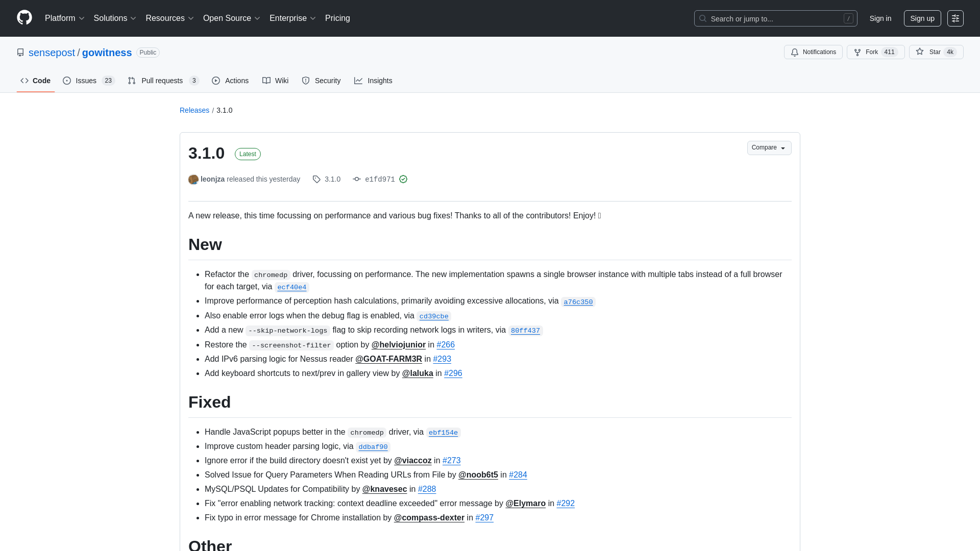
Task: Click the Fork icon
Action: [856, 52]
